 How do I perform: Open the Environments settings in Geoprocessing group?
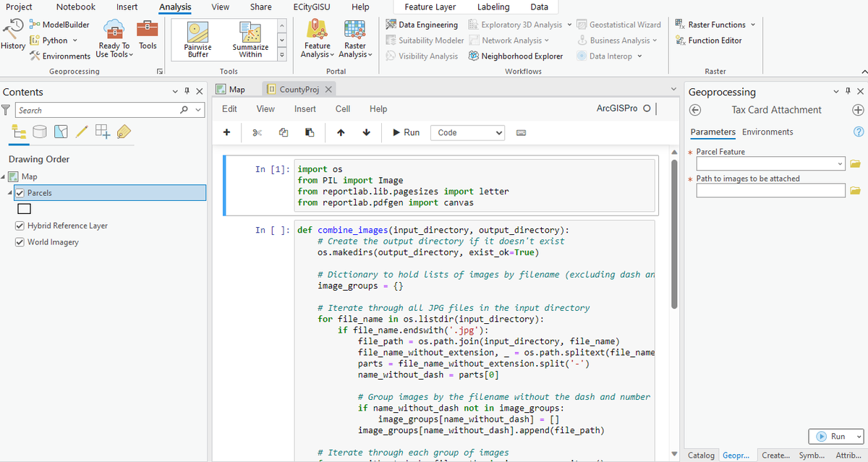click(59, 56)
